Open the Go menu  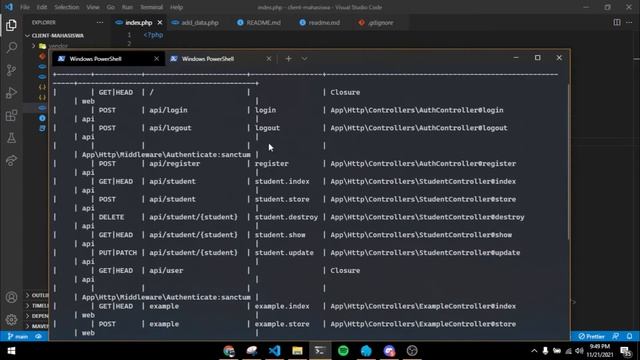point(111,7)
